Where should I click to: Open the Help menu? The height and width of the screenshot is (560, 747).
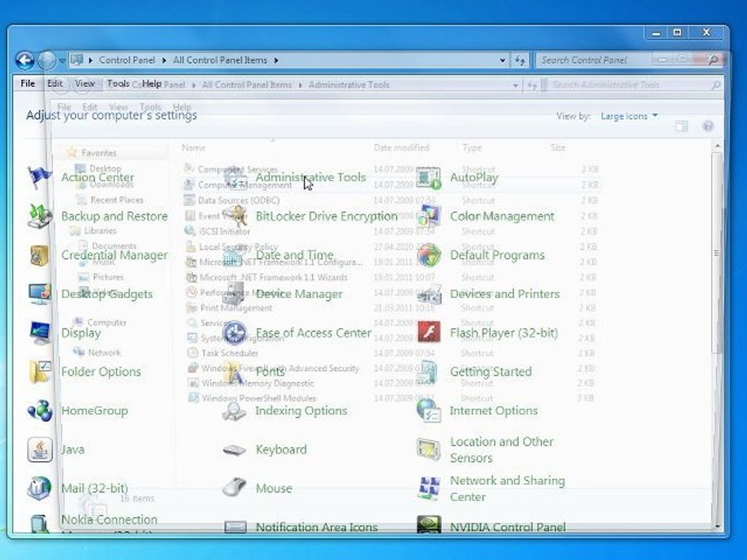[152, 84]
